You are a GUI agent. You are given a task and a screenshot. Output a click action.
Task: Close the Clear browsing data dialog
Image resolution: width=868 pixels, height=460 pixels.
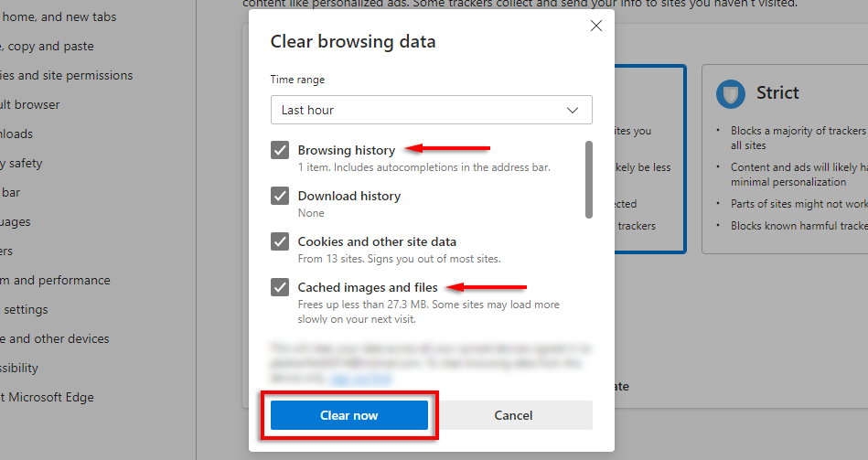(596, 27)
